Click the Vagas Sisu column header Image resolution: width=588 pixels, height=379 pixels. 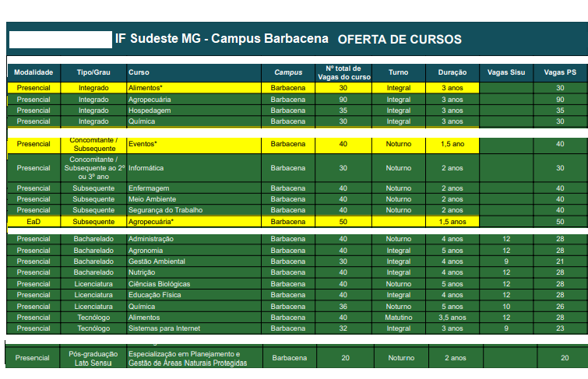pyautogui.click(x=505, y=72)
